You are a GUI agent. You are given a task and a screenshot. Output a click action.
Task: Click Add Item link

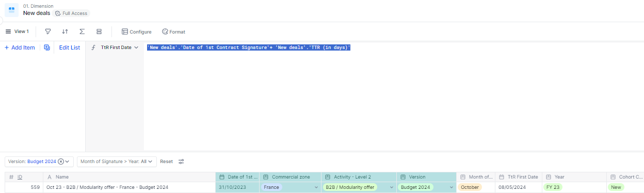(20, 47)
